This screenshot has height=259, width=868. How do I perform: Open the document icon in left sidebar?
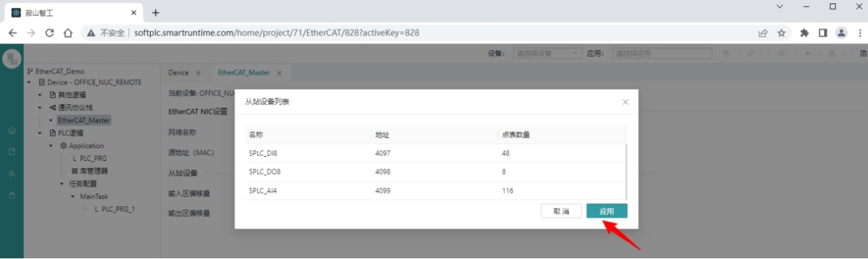[12, 152]
